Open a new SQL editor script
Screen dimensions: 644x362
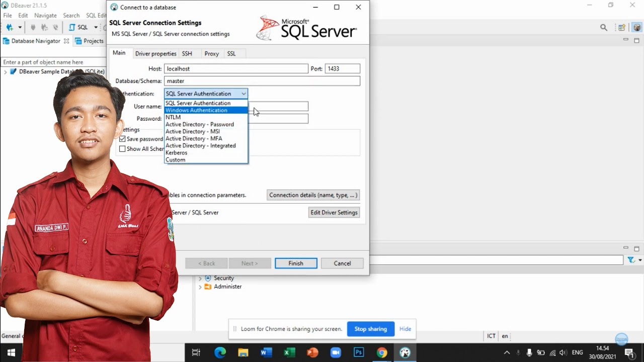pos(79,27)
